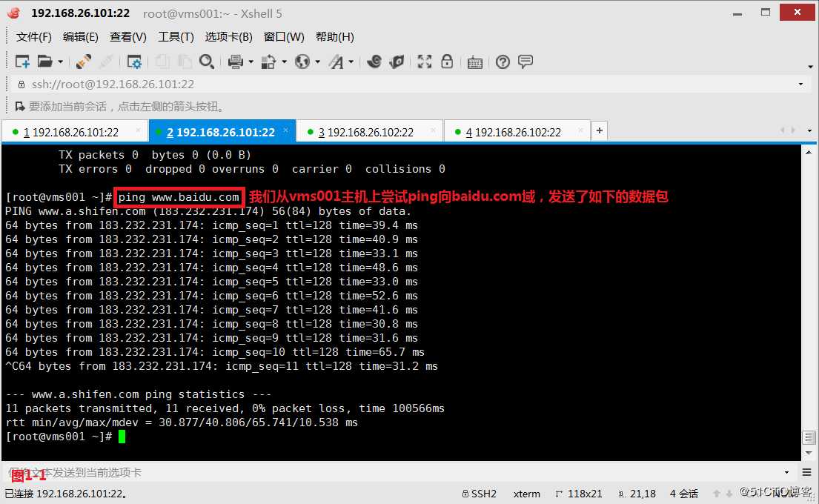
Task: Click the terminal scrollbar down arrow
Action: pyautogui.click(x=809, y=453)
